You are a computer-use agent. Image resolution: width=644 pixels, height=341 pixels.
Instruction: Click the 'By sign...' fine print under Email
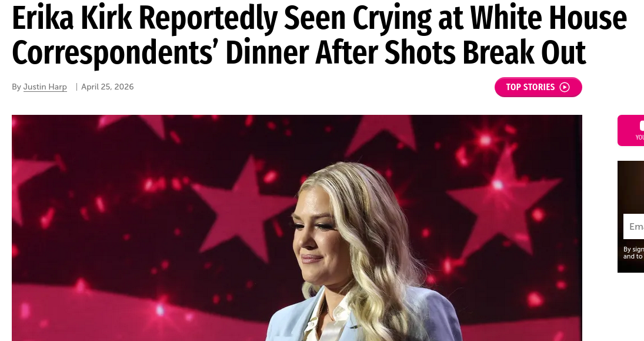[634, 253]
